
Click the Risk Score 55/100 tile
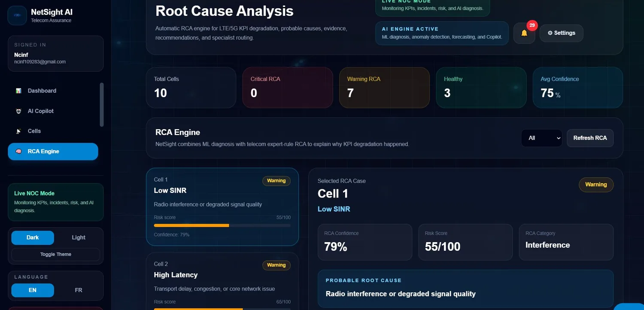[465, 242]
